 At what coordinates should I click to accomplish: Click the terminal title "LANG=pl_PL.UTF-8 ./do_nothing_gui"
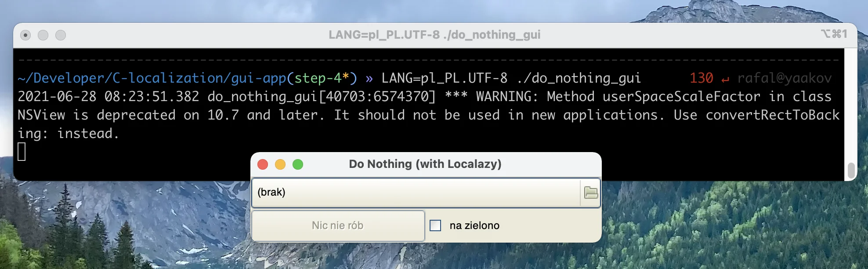pyautogui.click(x=434, y=35)
